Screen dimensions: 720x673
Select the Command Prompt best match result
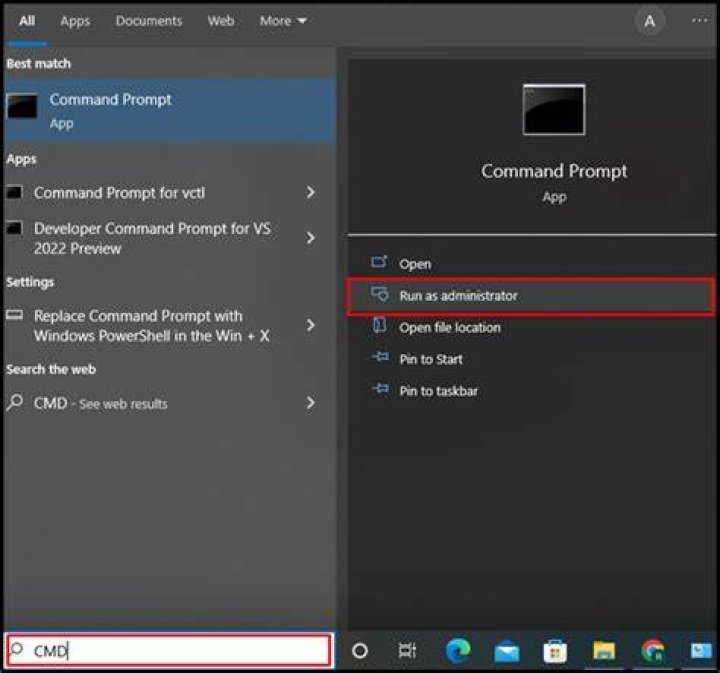[169, 111]
